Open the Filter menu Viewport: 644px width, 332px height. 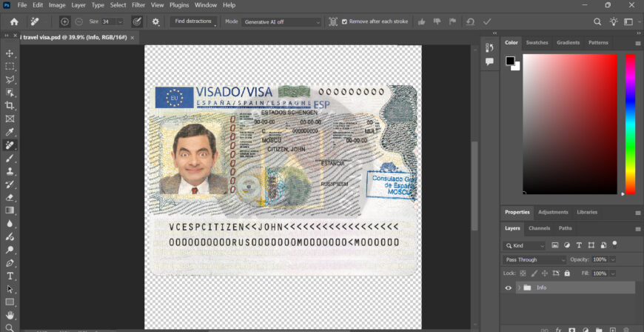coord(138,5)
